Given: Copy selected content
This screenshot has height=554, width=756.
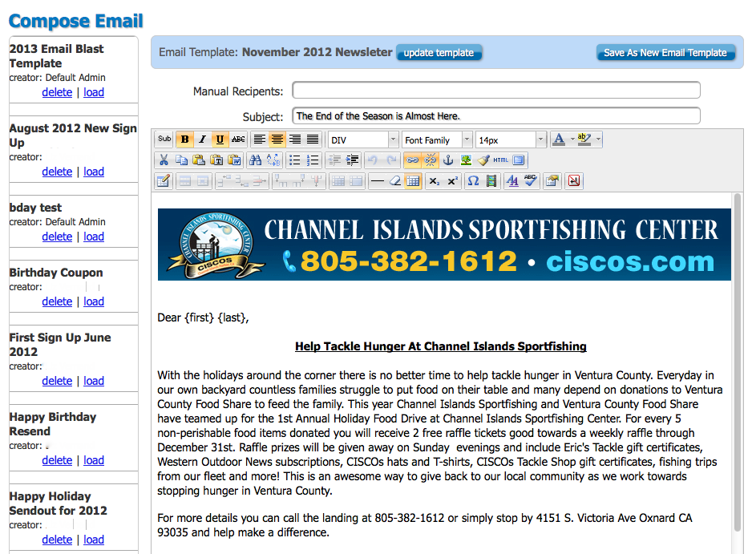Looking at the screenshot, I should tap(181, 160).
